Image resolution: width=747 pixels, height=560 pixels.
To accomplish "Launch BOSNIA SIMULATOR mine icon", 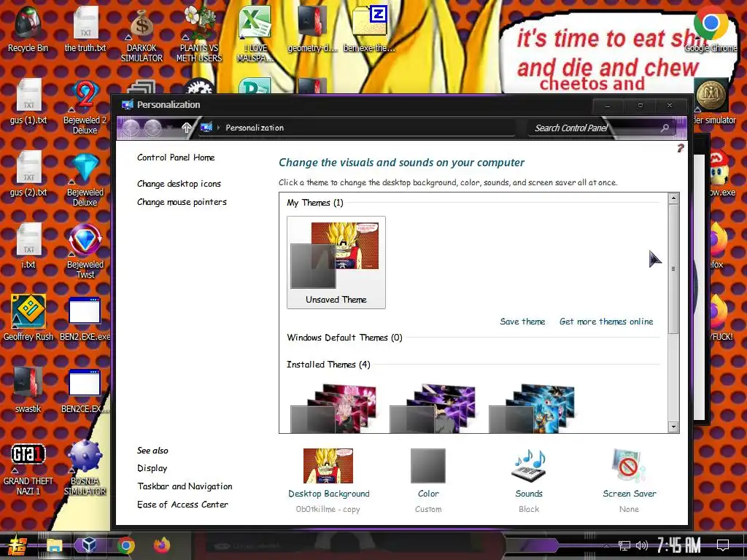I will 85,467.
